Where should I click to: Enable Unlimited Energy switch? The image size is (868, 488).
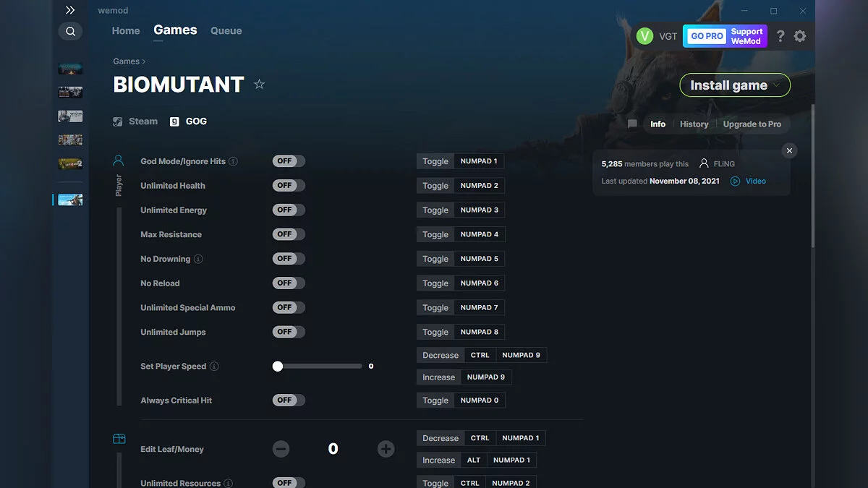289,210
